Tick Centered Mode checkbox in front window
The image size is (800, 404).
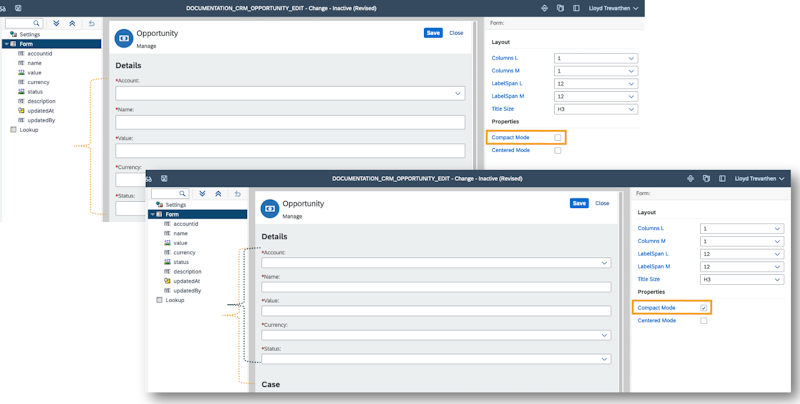click(704, 321)
